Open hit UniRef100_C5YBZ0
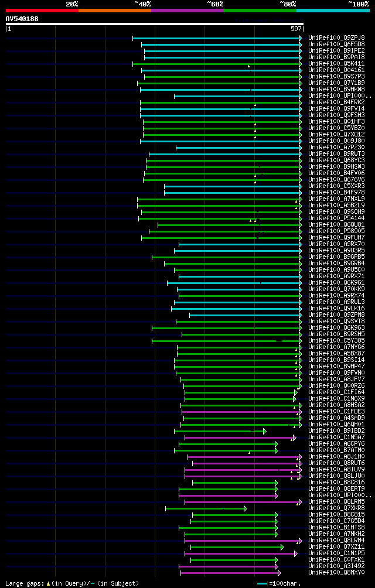Screen dimensions: 375x588 click(x=336, y=128)
